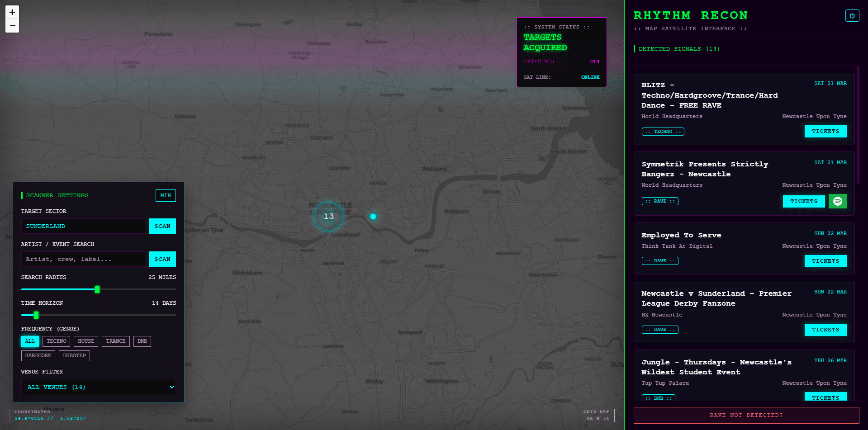Open Symmetrik Presents Strictly Bangerz title
868x430 pixels.
click(705, 169)
